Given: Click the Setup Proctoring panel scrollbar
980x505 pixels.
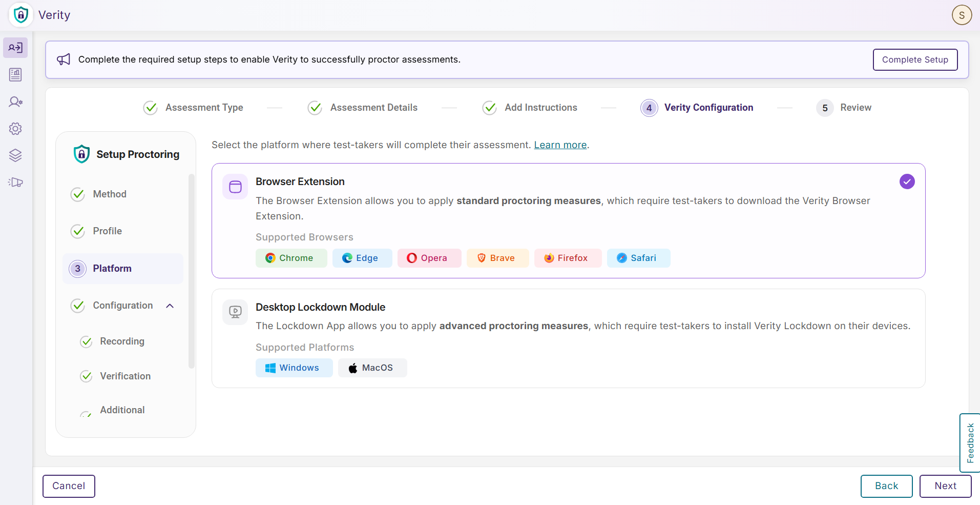Looking at the screenshot, I should pos(192,271).
